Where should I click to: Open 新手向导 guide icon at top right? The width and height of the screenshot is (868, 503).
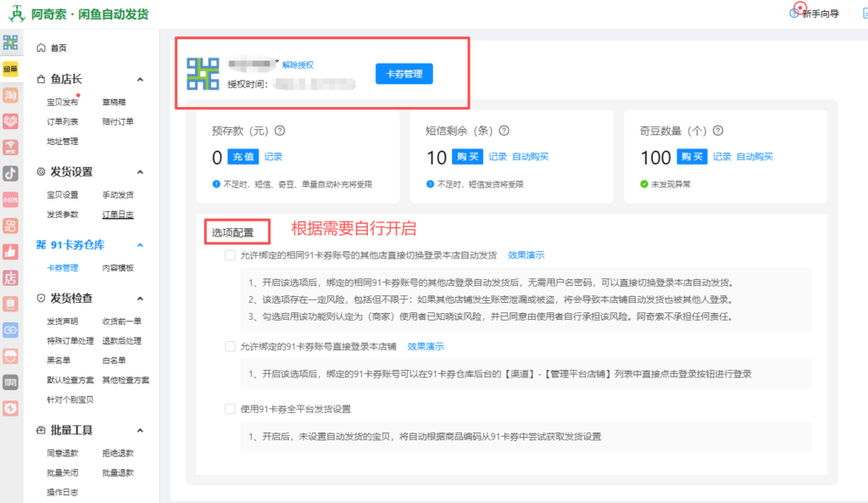pyautogui.click(x=793, y=14)
